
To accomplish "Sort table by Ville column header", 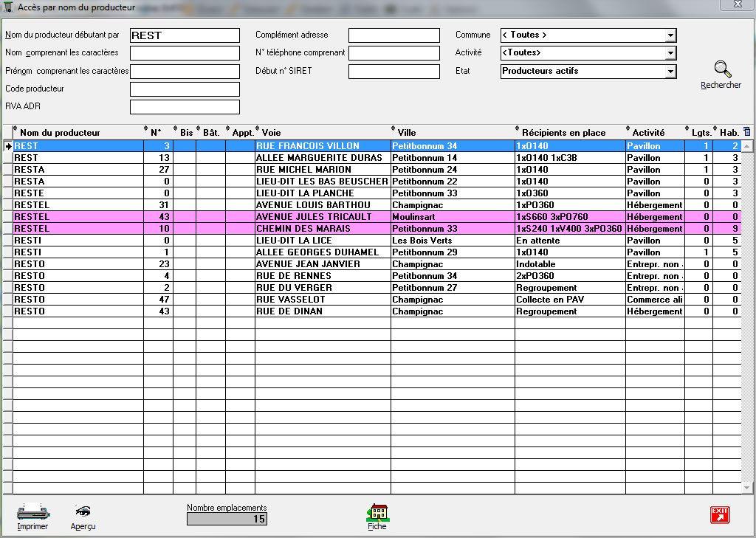I will pyautogui.click(x=407, y=133).
